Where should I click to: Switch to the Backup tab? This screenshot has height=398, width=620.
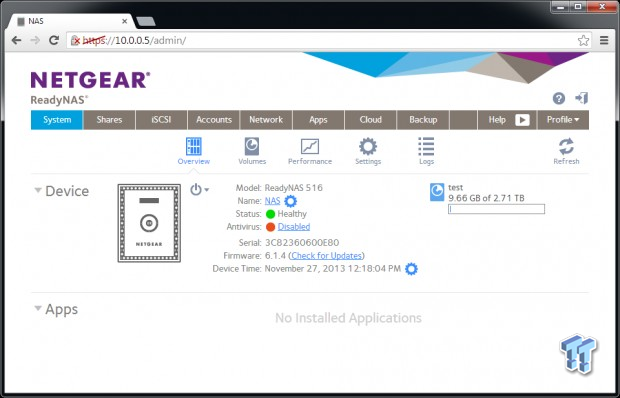423,120
